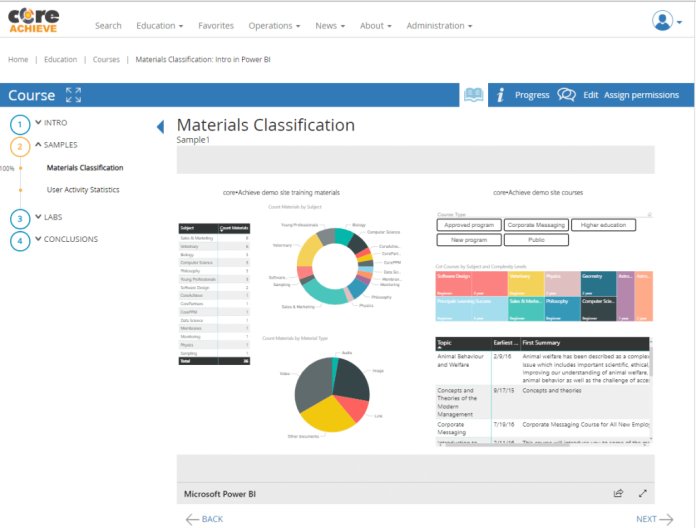Image resolution: width=696 pixels, height=528 pixels.
Task: Go to Search in top navigation
Action: (108, 26)
